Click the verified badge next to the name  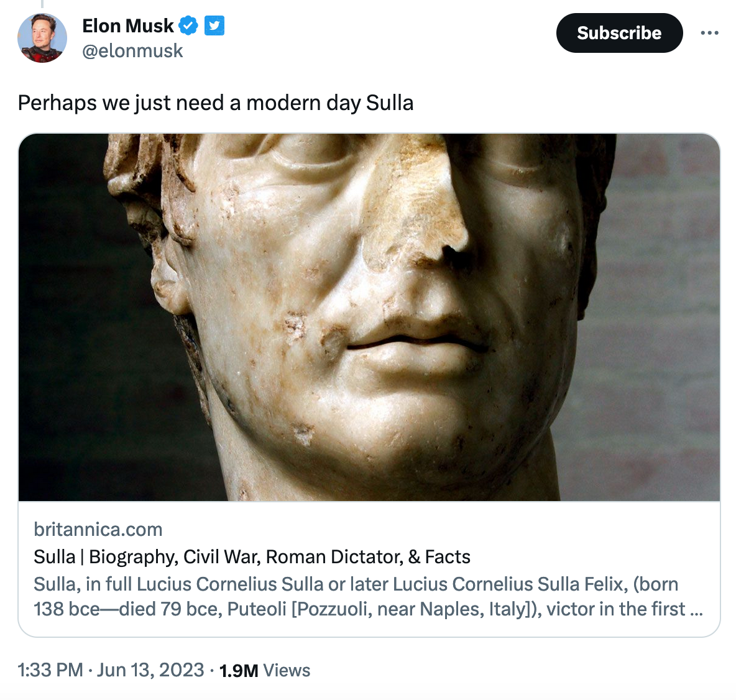(x=188, y=25)
